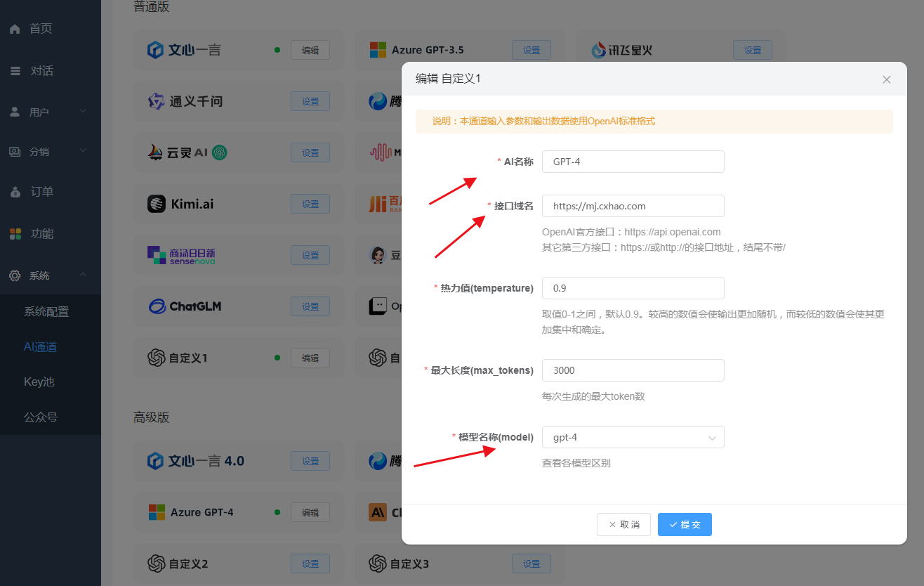Viewport: 924px width, 586px height.
Task: Click 设置 for 自定义3
Action: point(532,564)
